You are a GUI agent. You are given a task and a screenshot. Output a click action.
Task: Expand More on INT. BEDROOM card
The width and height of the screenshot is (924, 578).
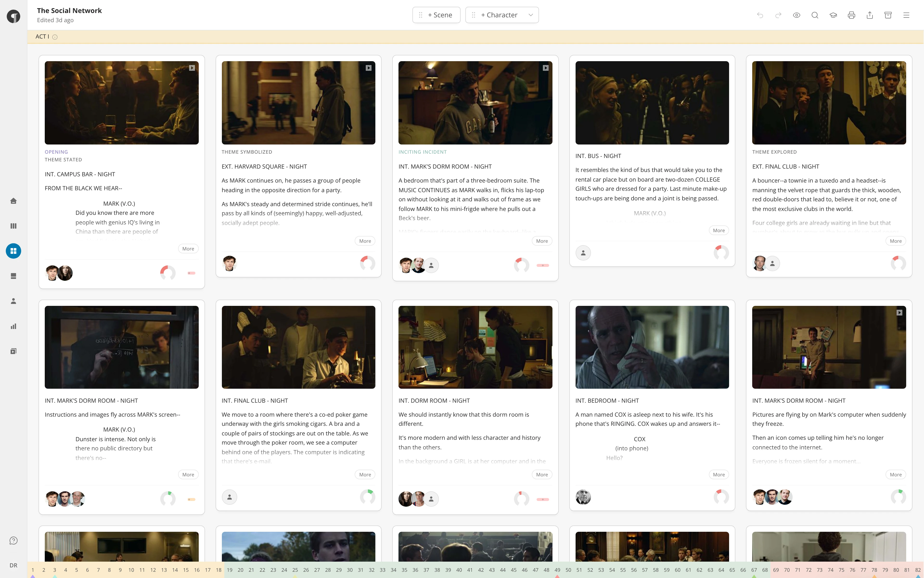point(719,474)
